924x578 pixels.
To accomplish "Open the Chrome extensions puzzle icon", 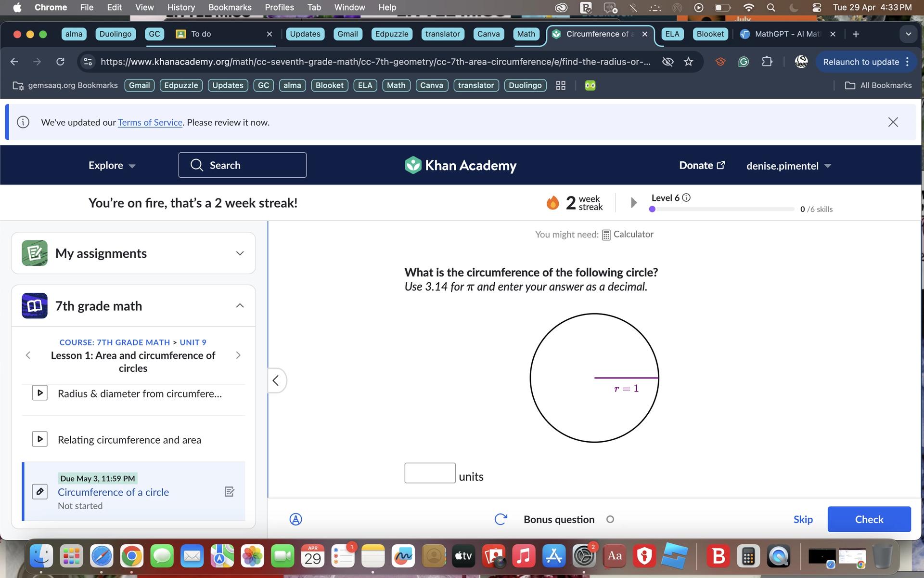I will pos(767,62).
